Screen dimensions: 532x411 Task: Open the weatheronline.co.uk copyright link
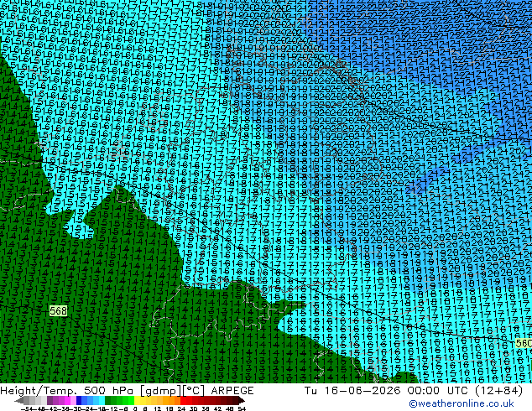462,403
